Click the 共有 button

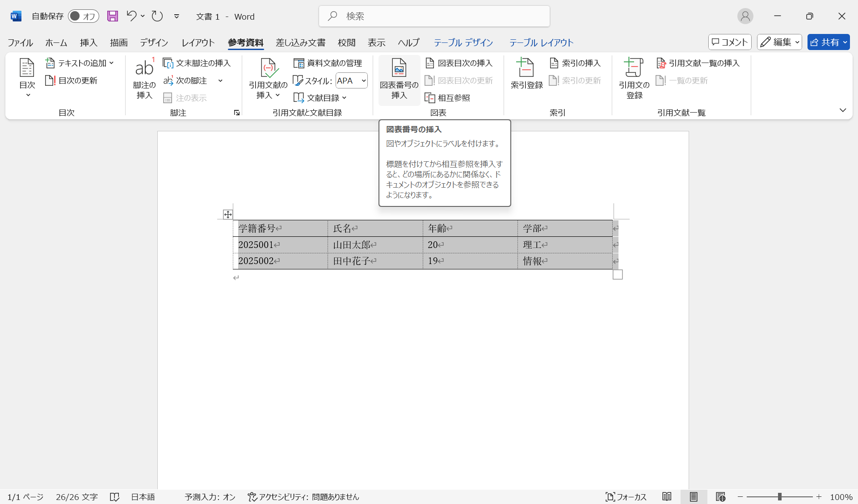click(828, 42)
